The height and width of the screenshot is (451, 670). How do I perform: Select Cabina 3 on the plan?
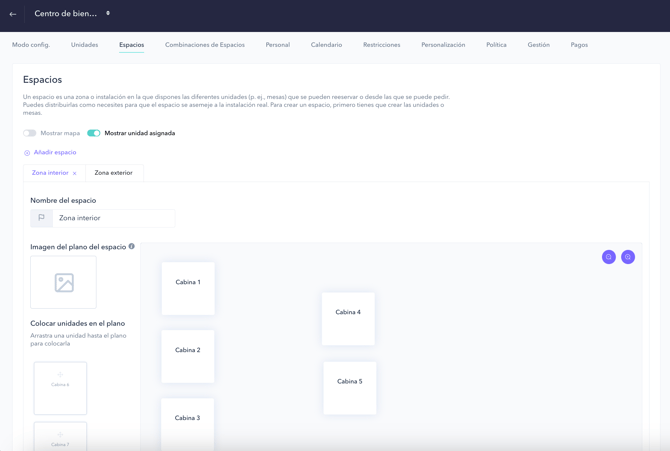tap(187, 424)
